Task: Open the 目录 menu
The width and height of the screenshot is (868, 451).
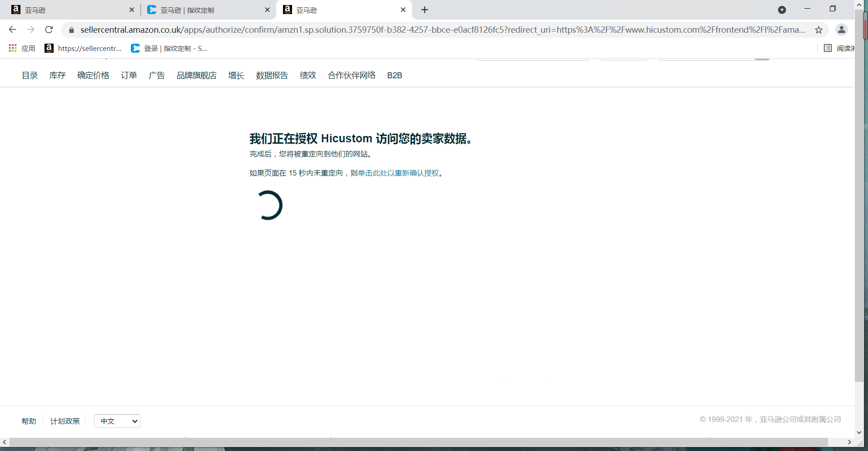Action: 30,75
